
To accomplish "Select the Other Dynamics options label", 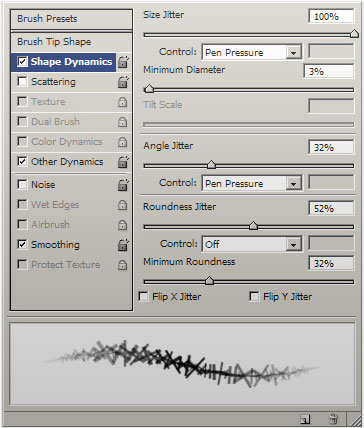I will (67, 162).
